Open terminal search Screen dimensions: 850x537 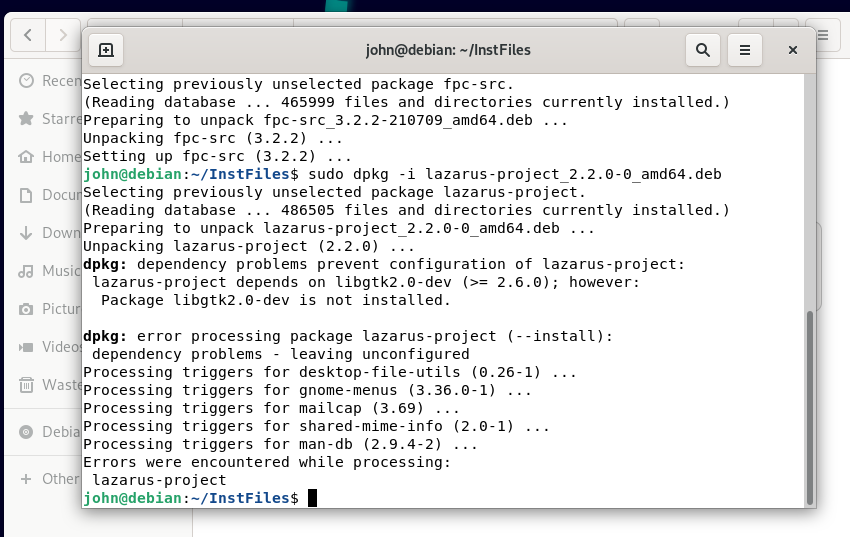point(703,50)
